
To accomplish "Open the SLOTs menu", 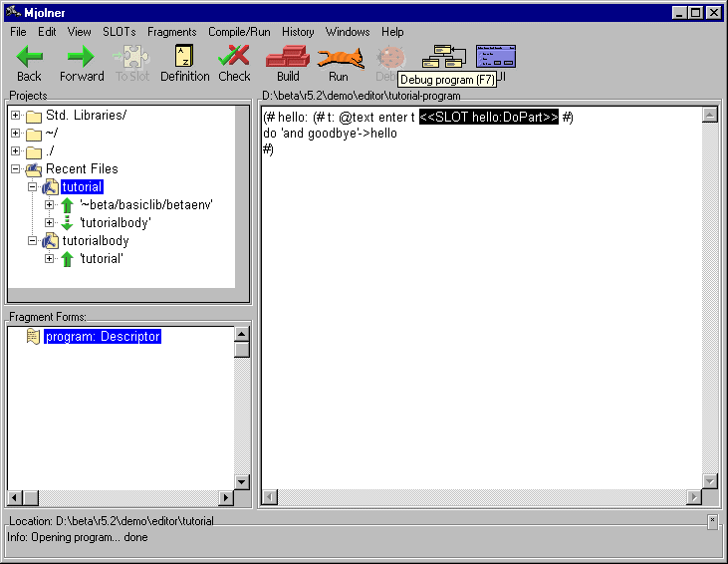I will 119,32.
